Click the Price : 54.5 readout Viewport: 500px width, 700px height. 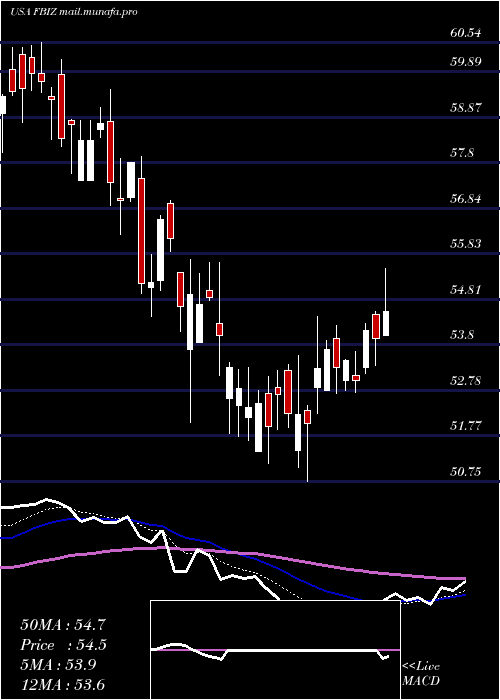[63, 645]
